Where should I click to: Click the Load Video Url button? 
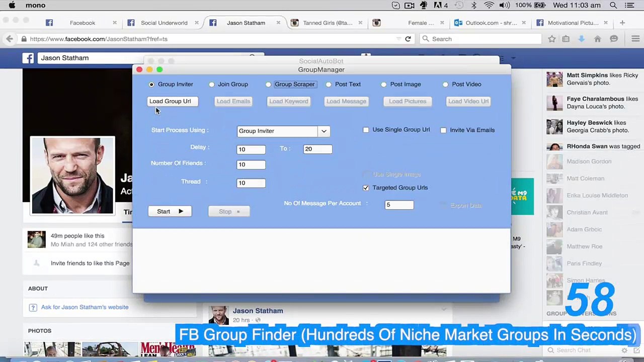[x=468, y=101]
